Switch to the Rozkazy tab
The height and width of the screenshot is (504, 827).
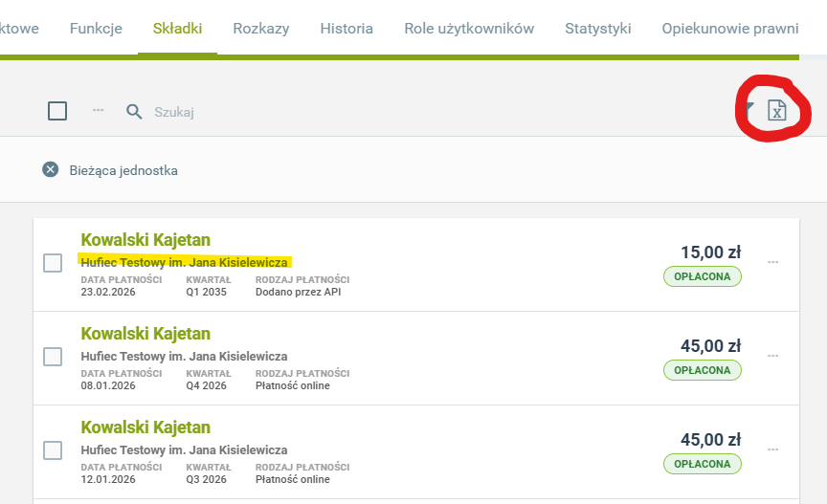coord(260,29)
